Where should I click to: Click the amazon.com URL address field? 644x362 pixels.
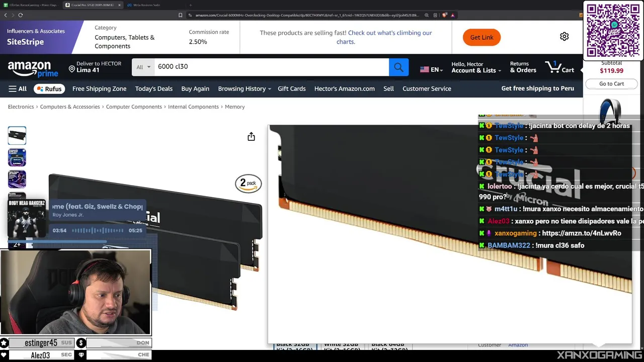(x=307, y=15)
